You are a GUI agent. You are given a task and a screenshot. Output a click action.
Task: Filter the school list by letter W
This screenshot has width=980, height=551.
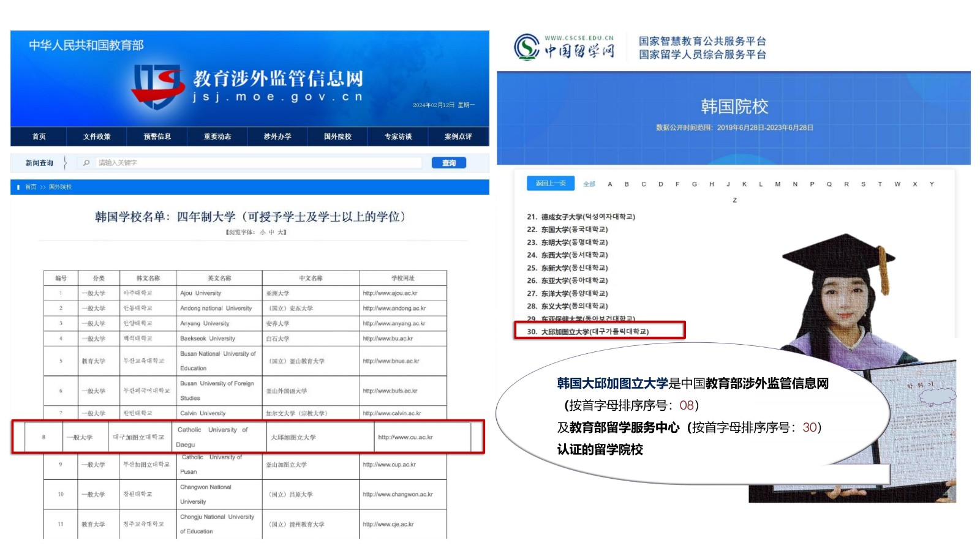point(897,184)
